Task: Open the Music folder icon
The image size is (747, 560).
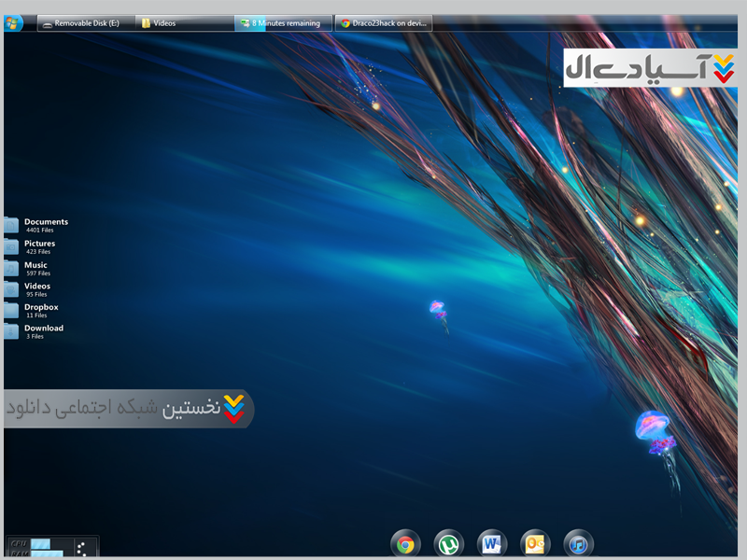Action: [x=11, y=268]
